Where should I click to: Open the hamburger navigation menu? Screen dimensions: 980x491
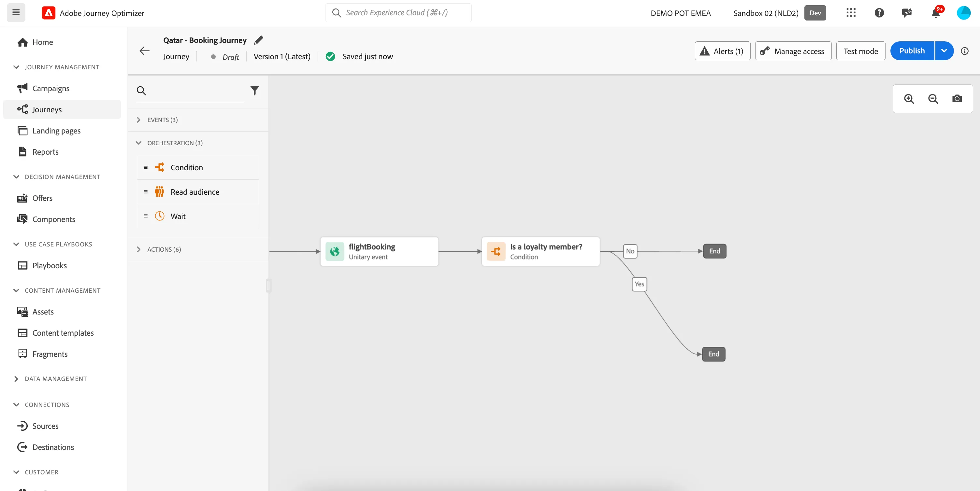[x=16, y=13]
